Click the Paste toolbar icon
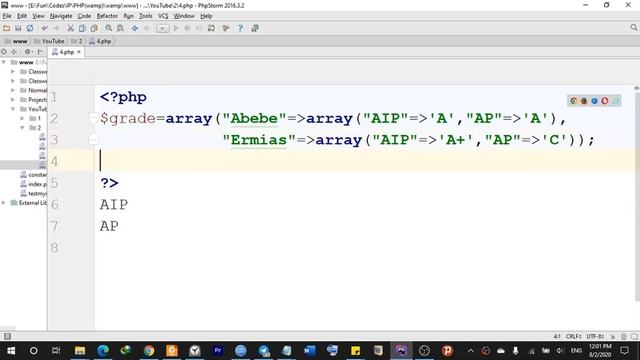This screenshot has height=360, width=640. click(x=94, y=28)
